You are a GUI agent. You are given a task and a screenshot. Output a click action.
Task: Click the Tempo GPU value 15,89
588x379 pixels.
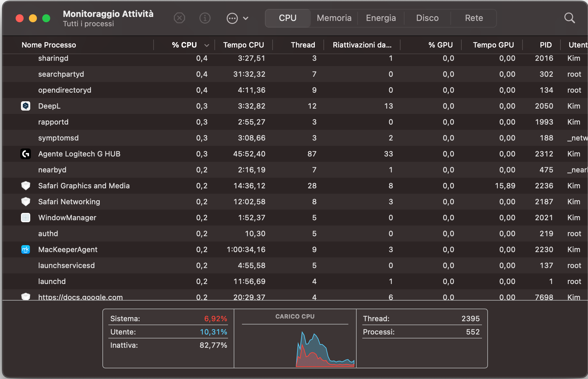click(505, 186)
